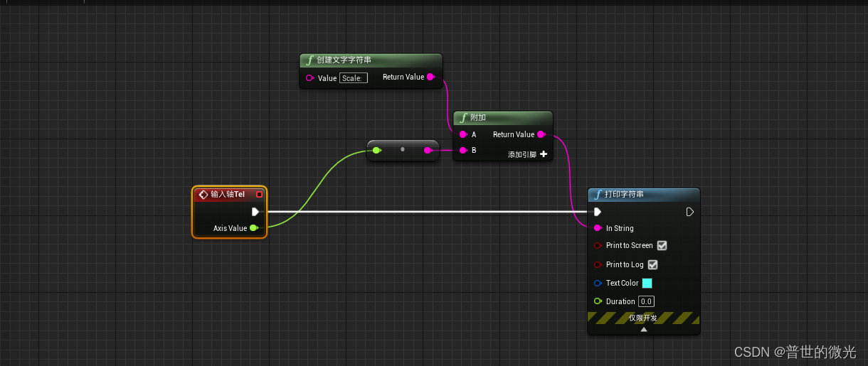Click the event diamond icon on 输入轴Tel header
Viewport: 868px width, 366px height.
(203, 194)
